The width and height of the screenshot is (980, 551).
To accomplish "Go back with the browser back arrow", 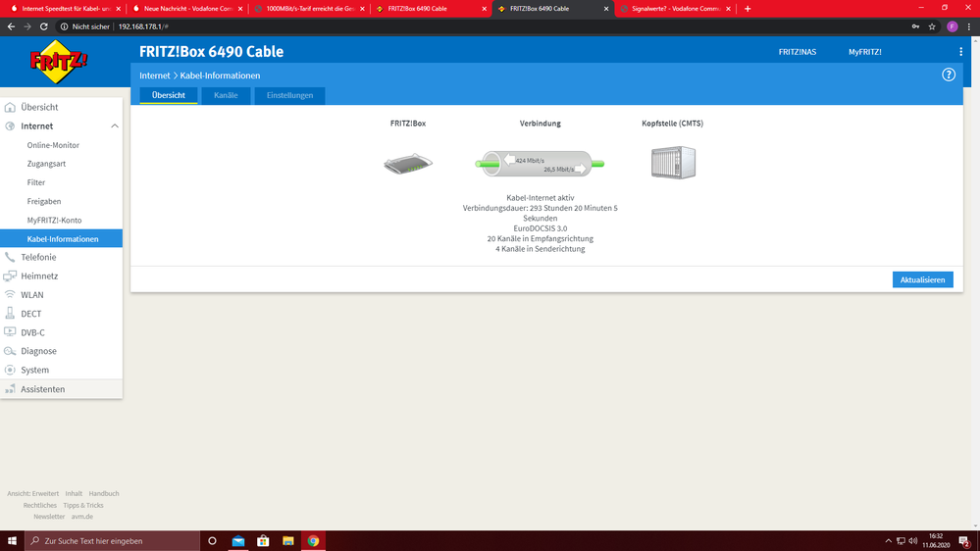I will (x=11, y=26).
